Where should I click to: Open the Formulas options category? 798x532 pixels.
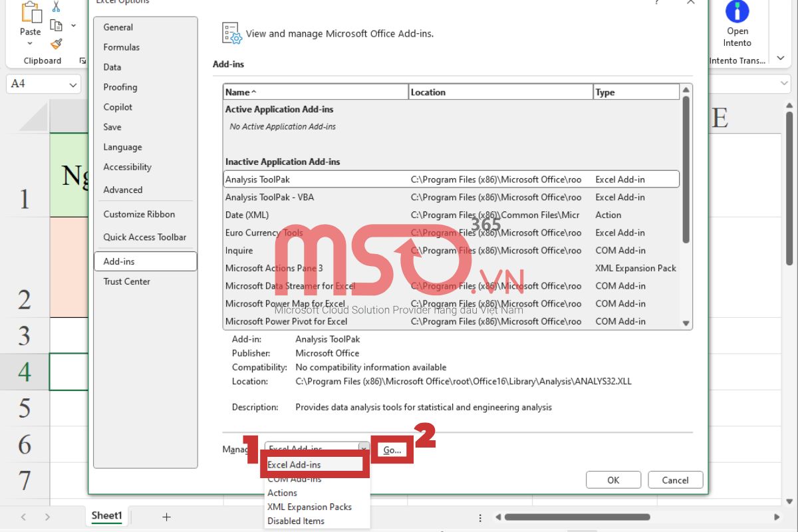pos(146,47)
